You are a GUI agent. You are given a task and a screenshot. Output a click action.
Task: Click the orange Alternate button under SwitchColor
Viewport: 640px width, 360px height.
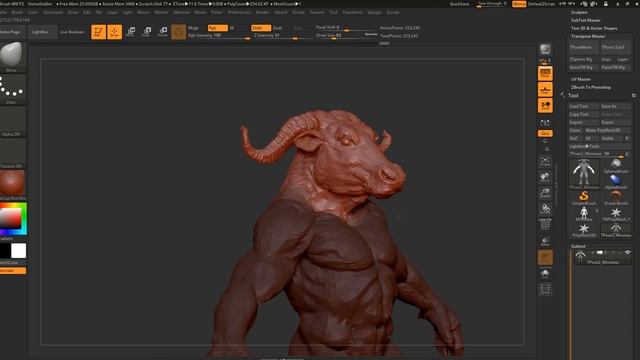tap(13, 271)
